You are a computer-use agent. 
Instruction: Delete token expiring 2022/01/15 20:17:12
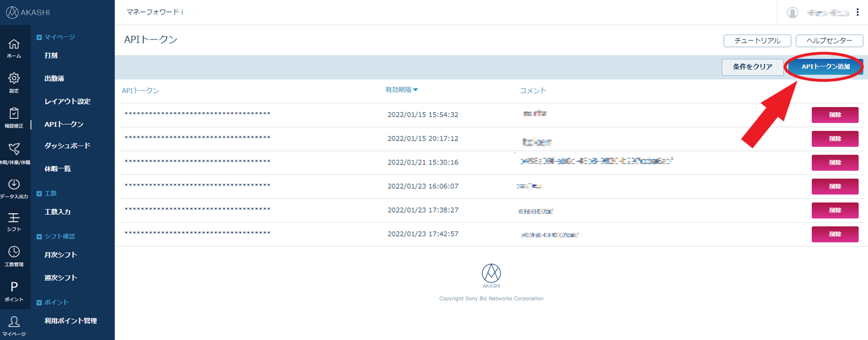pyautogui.click(x=835, y=138)
